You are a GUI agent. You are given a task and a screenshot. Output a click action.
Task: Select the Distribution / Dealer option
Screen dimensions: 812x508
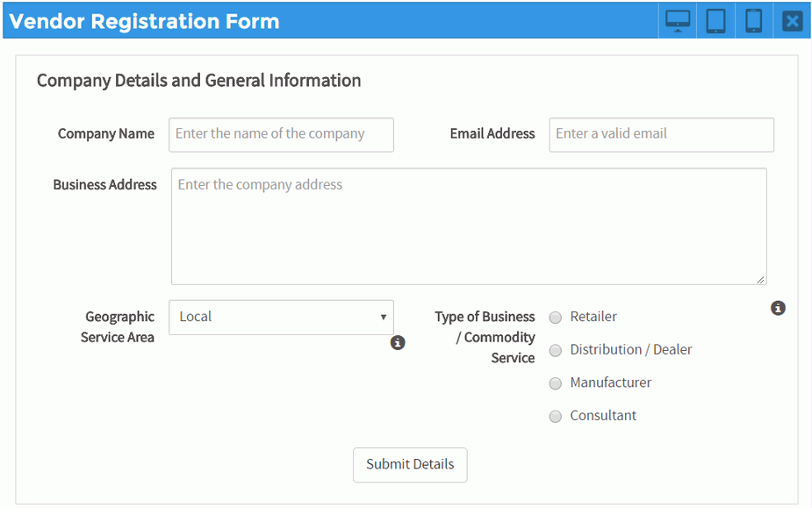(555, 351)
